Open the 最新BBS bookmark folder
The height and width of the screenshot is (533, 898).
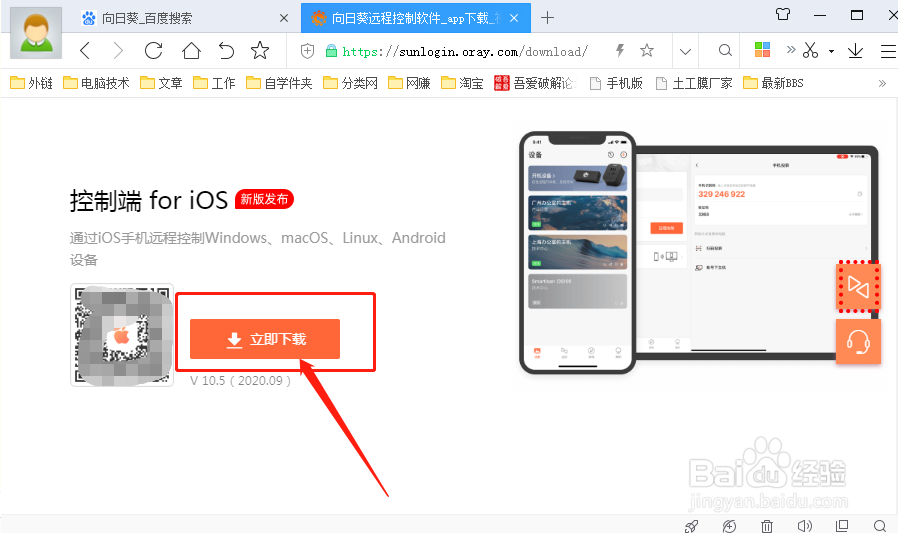click(x=773, y=84)
